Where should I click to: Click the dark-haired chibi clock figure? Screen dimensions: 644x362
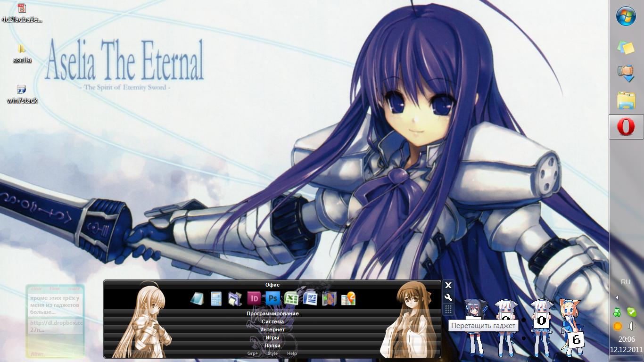(x=475, y=327)
